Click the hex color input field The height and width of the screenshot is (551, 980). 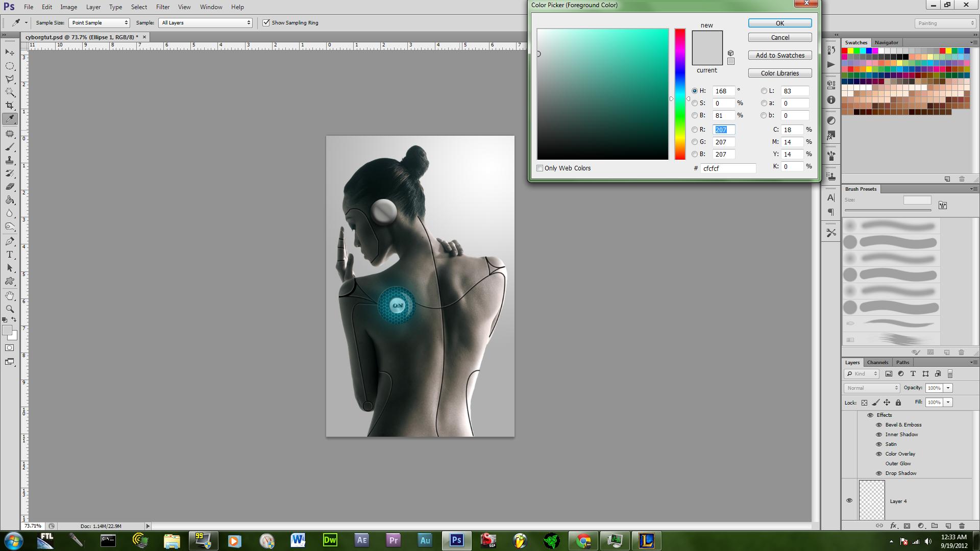(728, 168)
